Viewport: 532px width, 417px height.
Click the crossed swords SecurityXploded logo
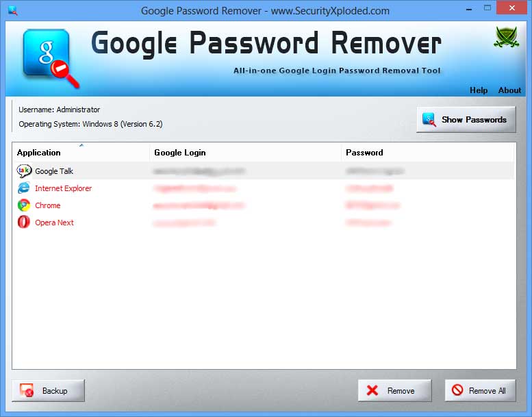click(x=506, y=37)
